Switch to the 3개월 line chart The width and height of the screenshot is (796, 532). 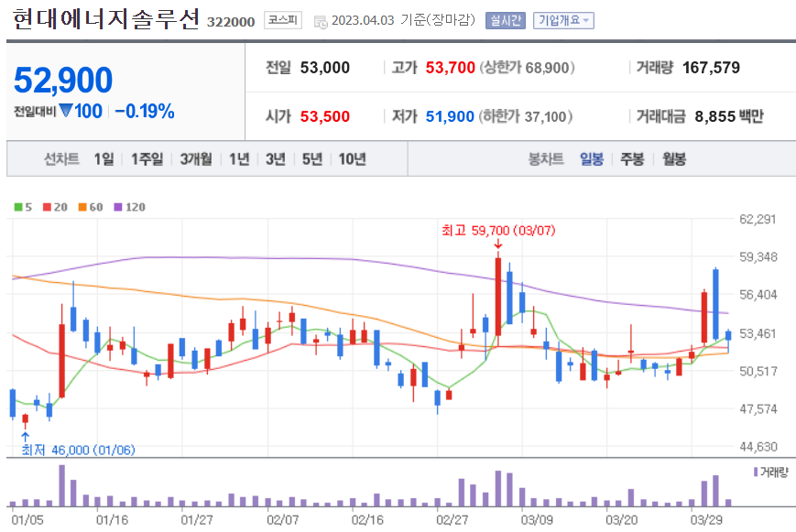tap(196, 159)
